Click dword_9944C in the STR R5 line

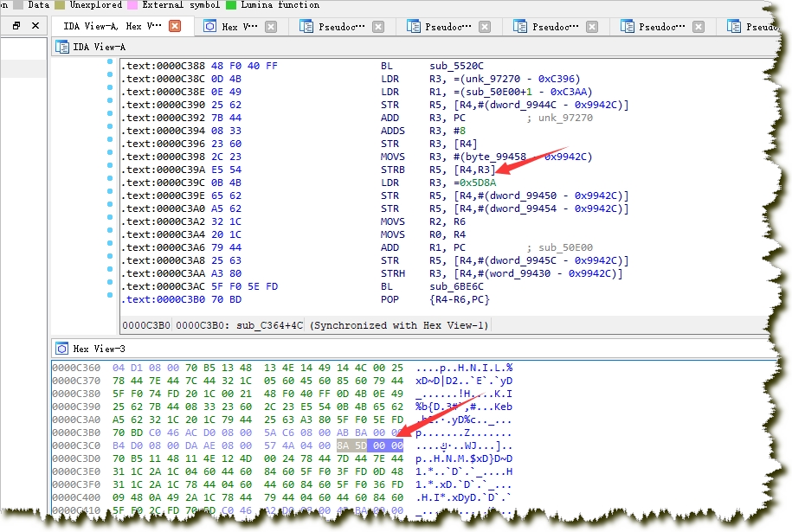525,105
